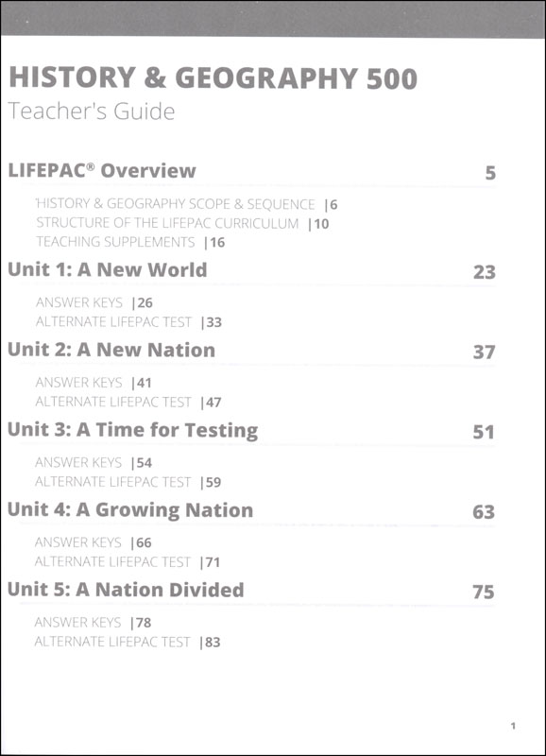546x756 pixels.
Task: Open Unit 3: A Time for Testing
Action: tap(133, 430)
